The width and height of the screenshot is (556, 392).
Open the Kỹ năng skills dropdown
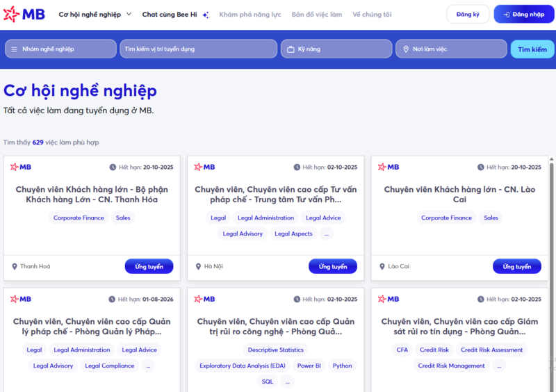(336, 49)
